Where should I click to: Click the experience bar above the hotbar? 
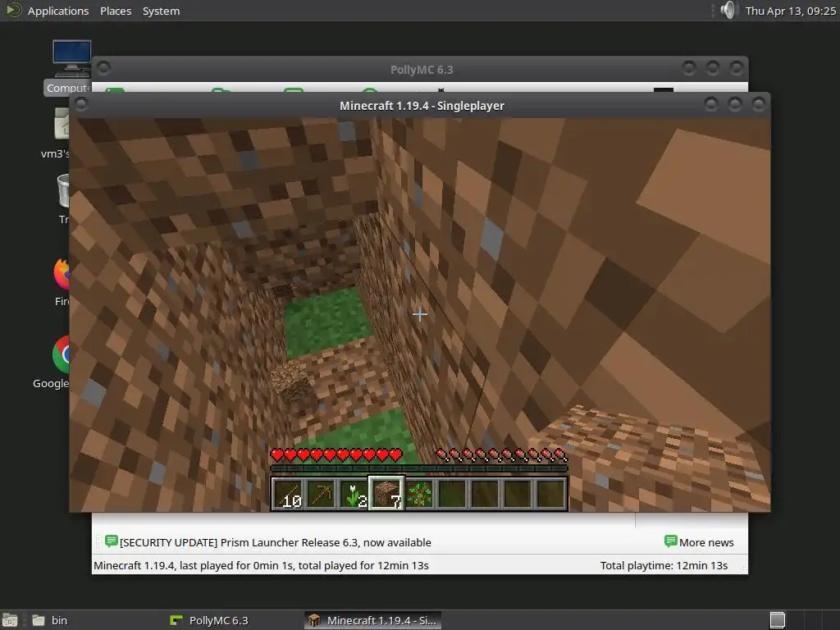(x=419, y=468)
